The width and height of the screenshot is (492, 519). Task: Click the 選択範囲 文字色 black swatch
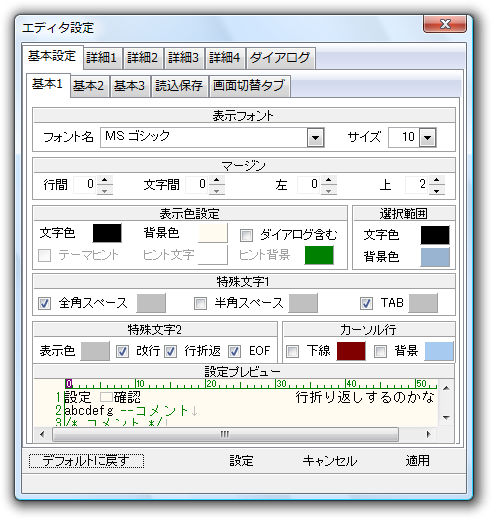coord(435,235)
